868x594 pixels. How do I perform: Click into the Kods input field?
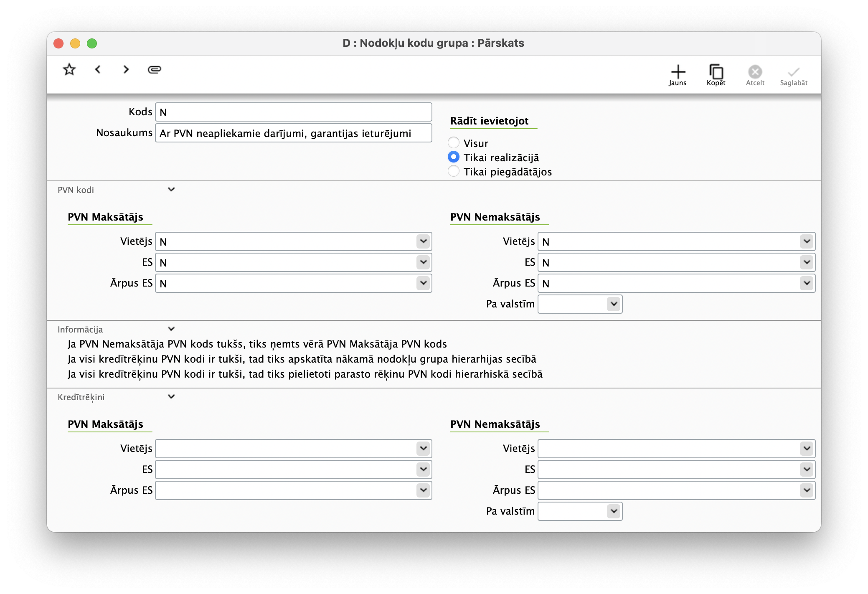coord(293,112)
